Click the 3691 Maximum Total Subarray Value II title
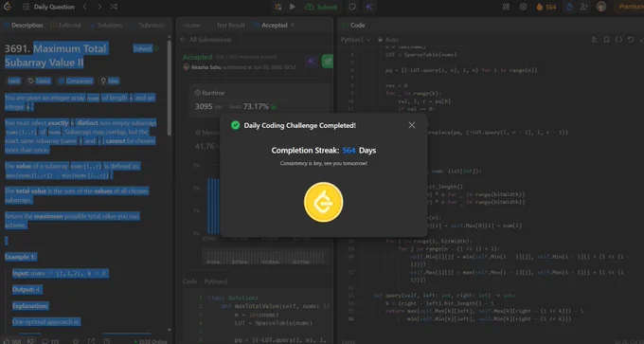The height and width of the screenshot is (344, 644). pos(56,56)
